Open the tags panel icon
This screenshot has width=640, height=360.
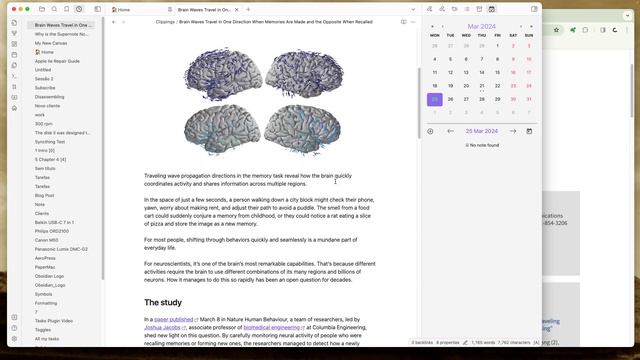pyautogui.click(x=454, y=9)
